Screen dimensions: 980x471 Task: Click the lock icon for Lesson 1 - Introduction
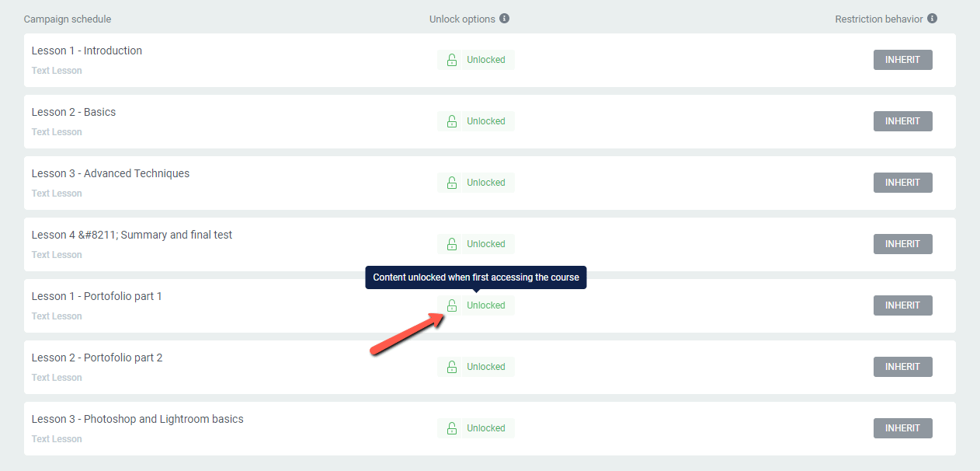(x=451, y=60)
